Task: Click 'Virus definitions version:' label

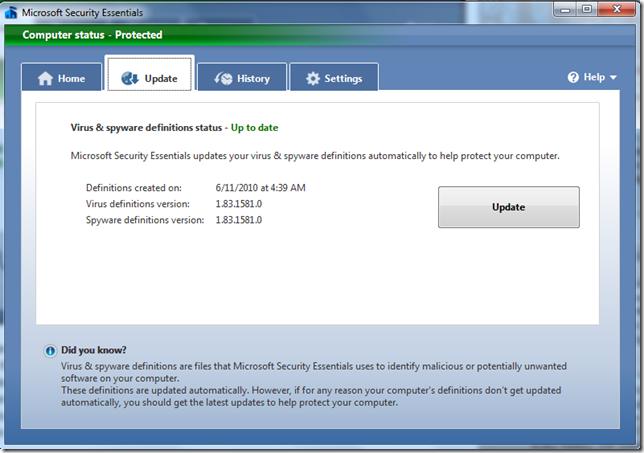Action: [x=138, y=204]
